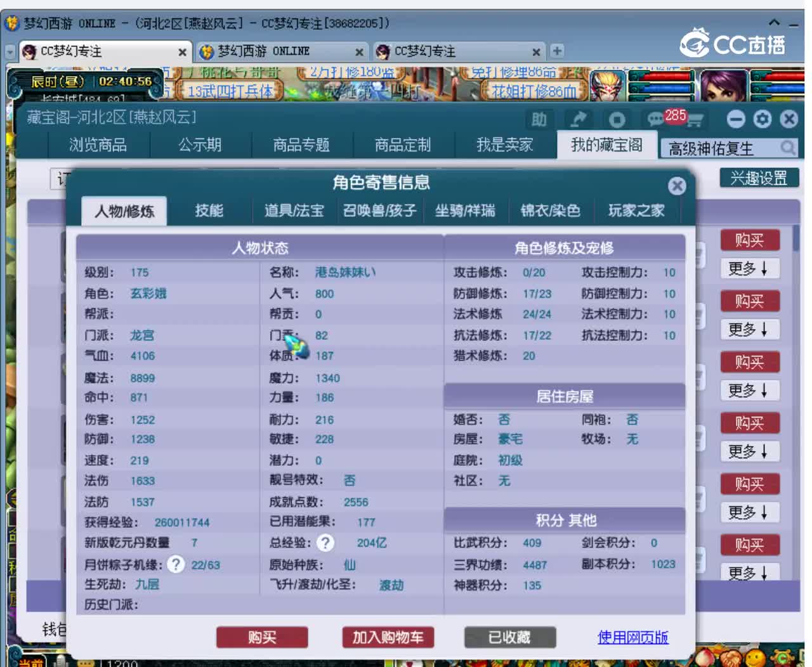Expand the sixth 更多 dropdown at list bottom

tap(750, 573)
